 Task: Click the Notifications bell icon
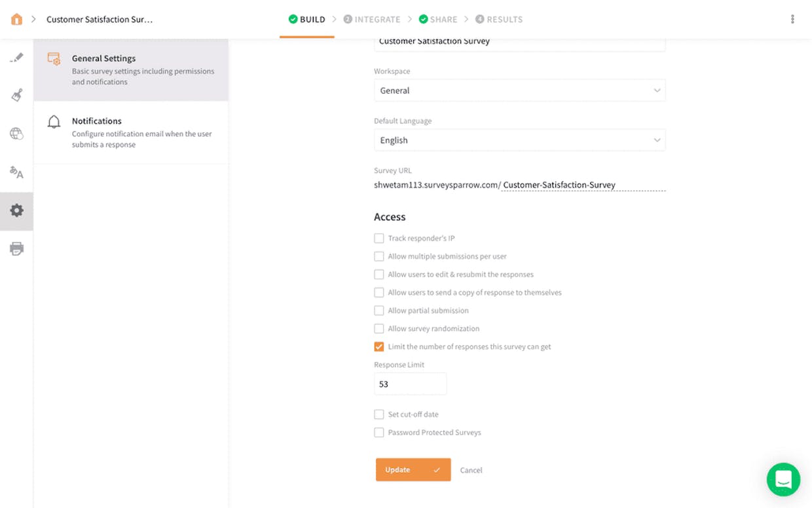pos(54,121)
